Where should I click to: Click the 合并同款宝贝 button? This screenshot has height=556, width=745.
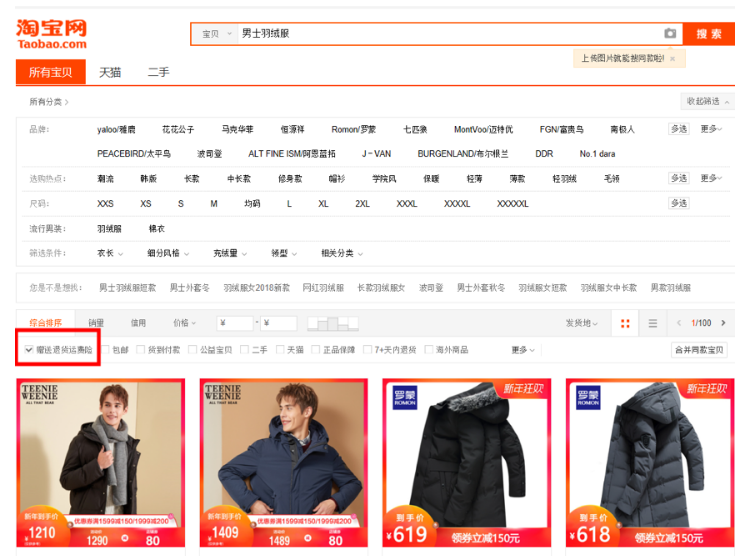click(699, 350)
